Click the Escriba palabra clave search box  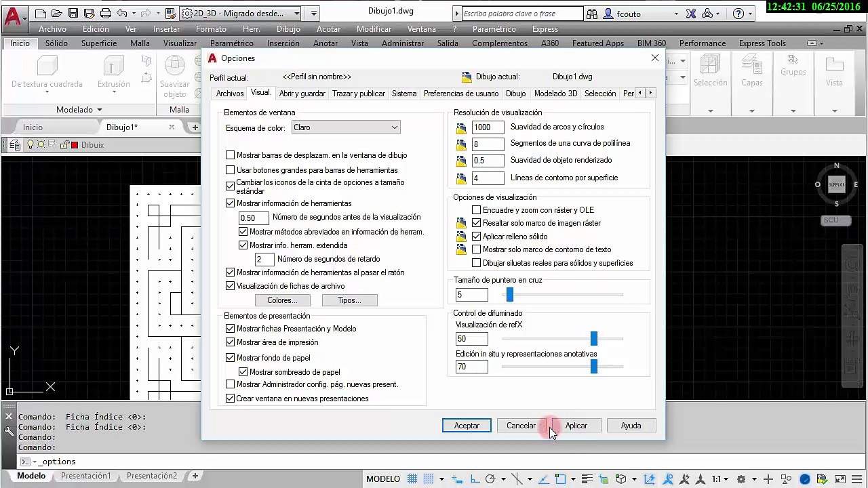click(x=522, y=14)
